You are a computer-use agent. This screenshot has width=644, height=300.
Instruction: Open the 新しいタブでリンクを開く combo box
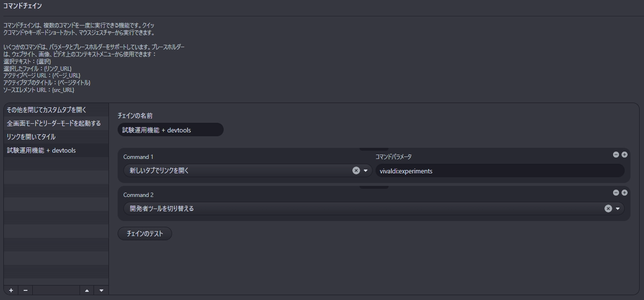[x=248, y=170]
